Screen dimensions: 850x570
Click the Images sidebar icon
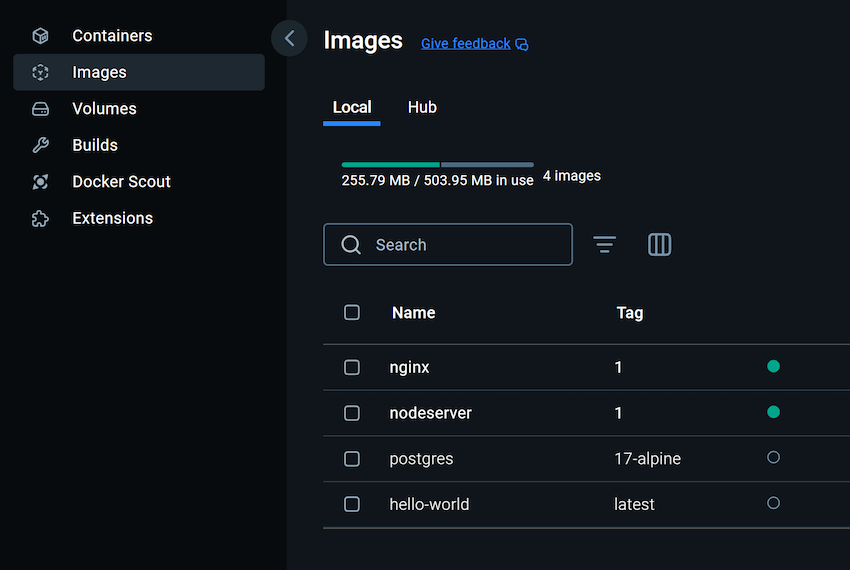click(x=40, y=72)
